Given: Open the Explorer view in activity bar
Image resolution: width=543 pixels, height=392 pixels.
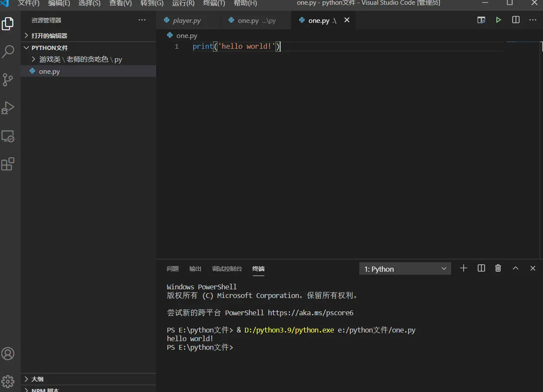Looking at the screenshot, I should click(x=8, y=24).
